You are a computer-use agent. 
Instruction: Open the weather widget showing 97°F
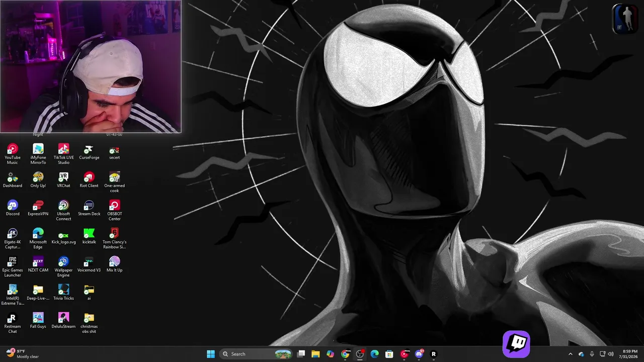coord(23,354)
